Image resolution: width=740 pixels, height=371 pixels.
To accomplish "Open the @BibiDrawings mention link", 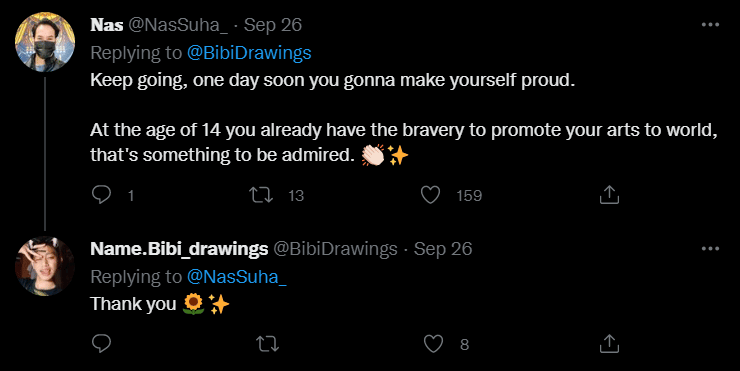I will [249, 53].
